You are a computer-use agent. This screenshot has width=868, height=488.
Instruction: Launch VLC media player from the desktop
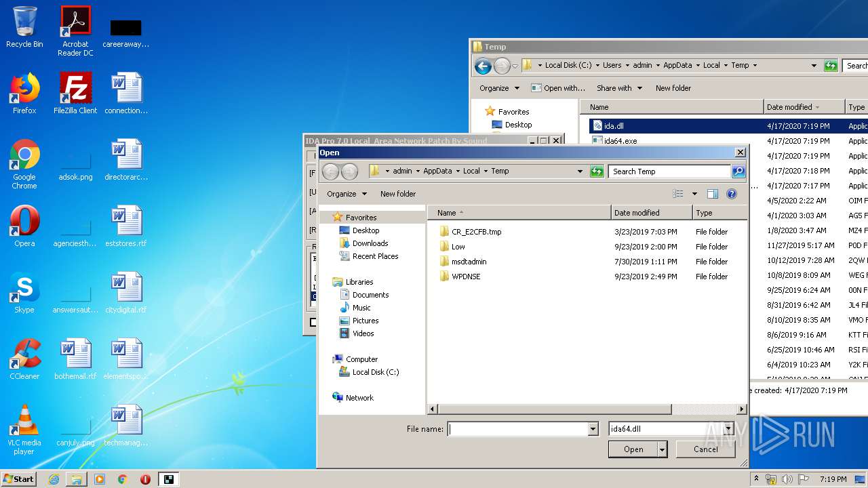click(24, 430)
